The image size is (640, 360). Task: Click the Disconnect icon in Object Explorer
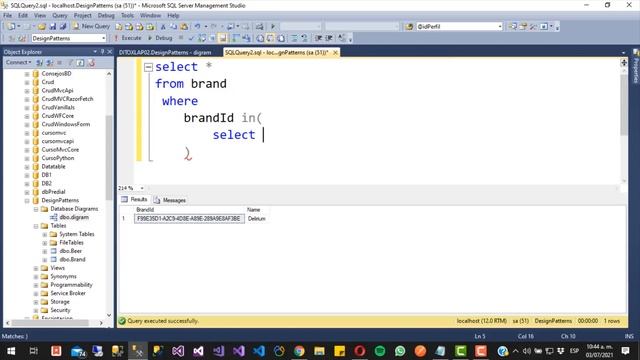pos(50,62)
